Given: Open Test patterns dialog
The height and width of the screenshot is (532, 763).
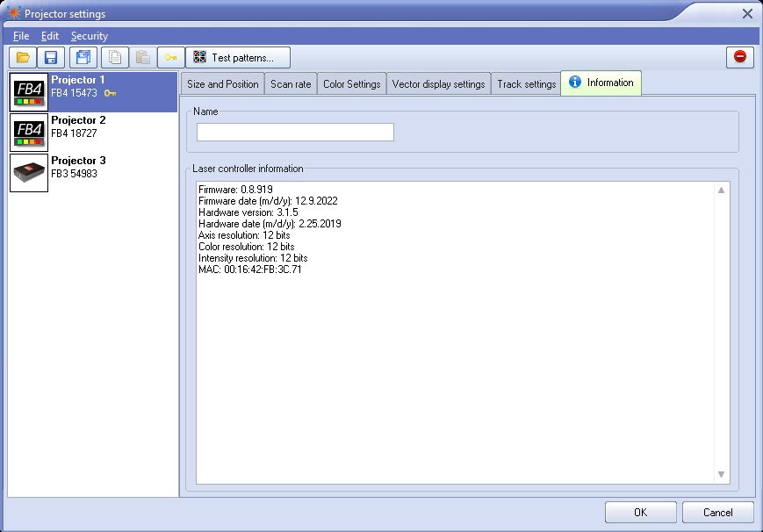Looking at the screenshot, I should point(238,58).
